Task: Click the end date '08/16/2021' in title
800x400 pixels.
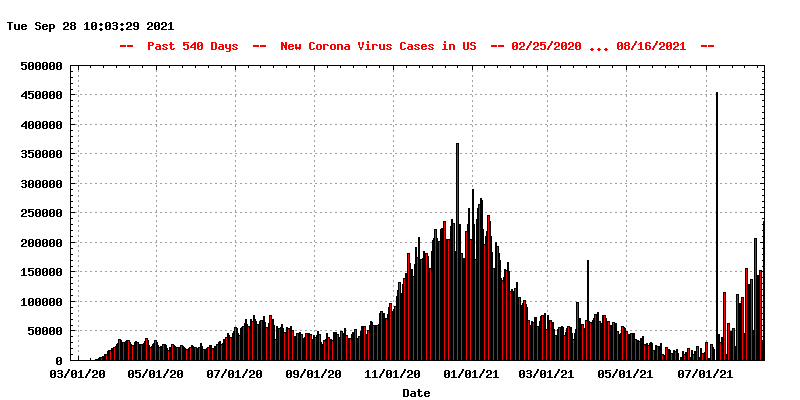Action: click(x=651, y=46)
